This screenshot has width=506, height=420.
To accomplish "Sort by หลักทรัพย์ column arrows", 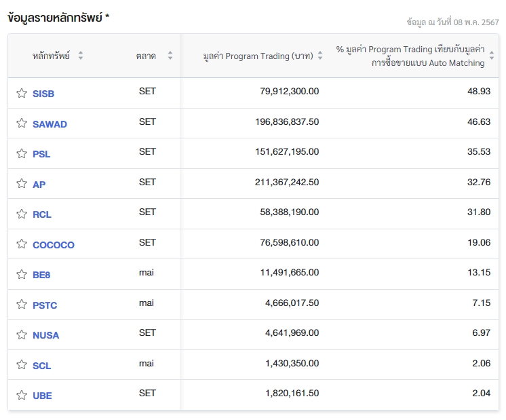I will click(81, 56).
